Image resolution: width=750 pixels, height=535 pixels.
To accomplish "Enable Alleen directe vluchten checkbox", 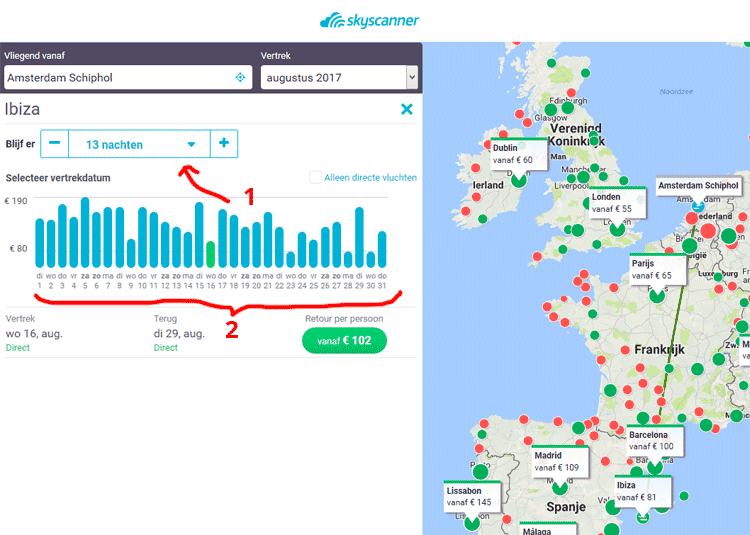I will click(x=315, y=177).
